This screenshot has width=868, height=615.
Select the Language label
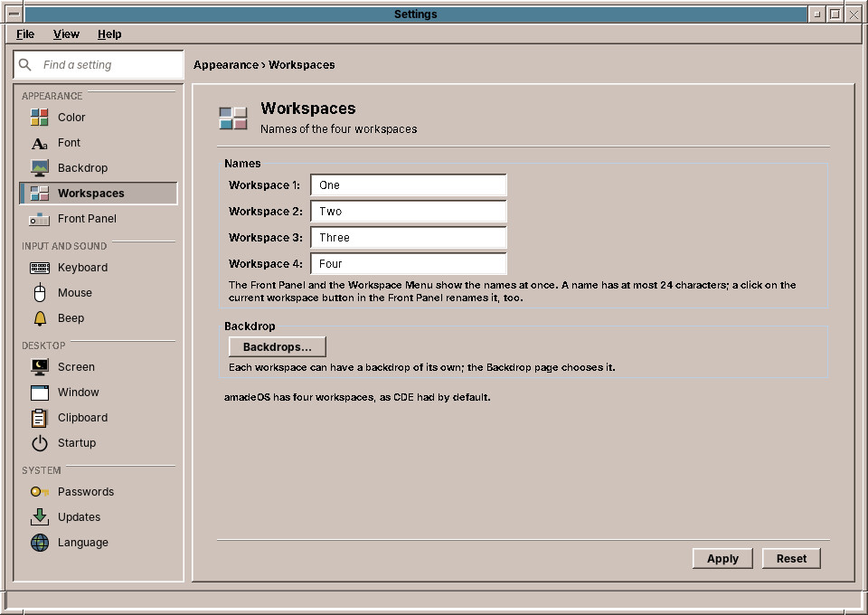click(x=83, y=543)
